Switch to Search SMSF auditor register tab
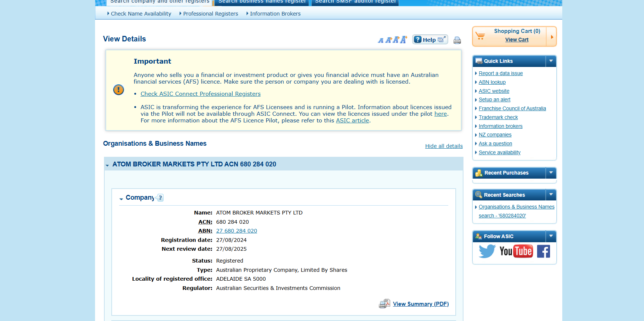Screen dimensions: 644x321 [355, 2]
